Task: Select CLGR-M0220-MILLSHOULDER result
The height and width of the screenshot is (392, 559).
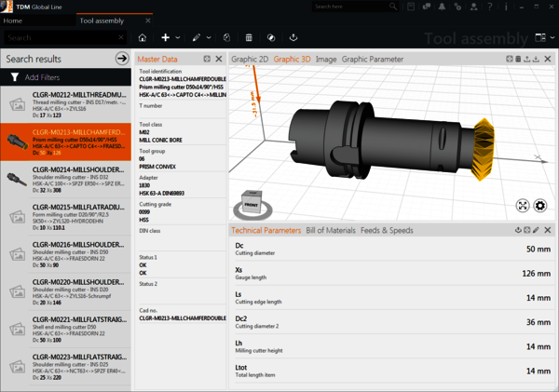Action: [65, 291]
